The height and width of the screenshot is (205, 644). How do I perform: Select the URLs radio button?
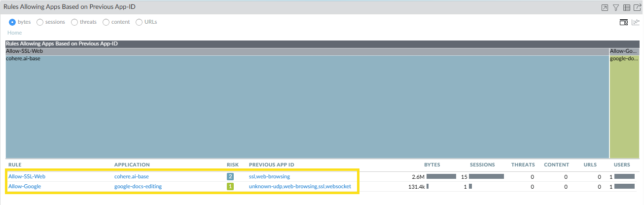[x=139, y=22]
